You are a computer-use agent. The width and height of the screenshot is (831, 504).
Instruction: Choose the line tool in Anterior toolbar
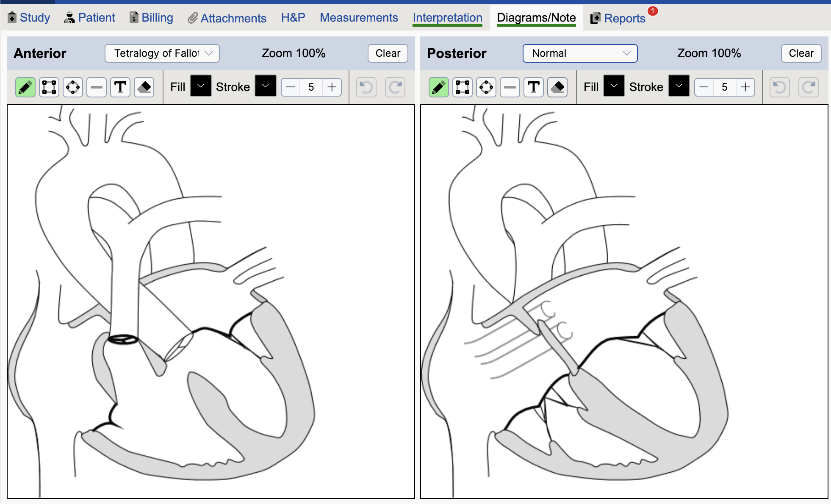[x=97, y=87]
